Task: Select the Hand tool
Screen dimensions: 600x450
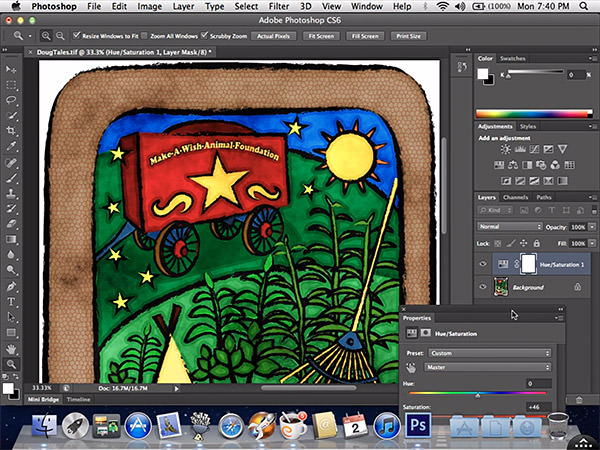Action: (11, 349)
